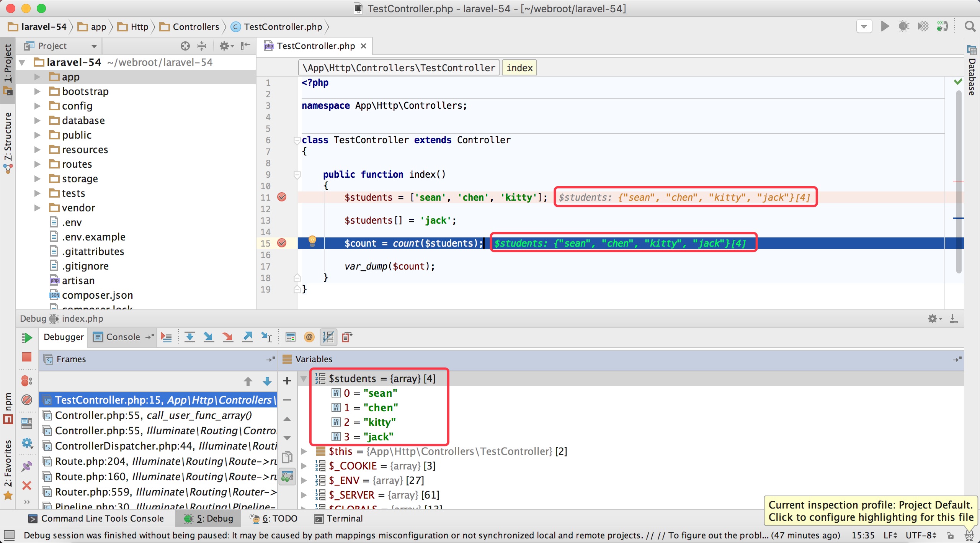Close the TestController.php editor tab
This screenshot has width=980, height=543.
tap(364, 46)
